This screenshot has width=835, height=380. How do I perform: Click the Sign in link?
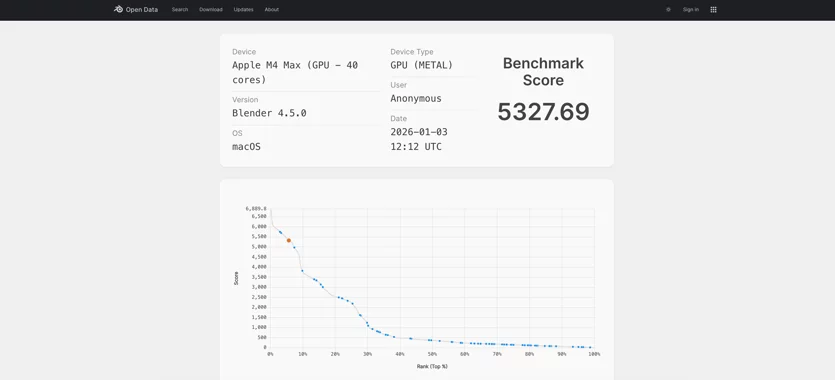click(691, 10)
